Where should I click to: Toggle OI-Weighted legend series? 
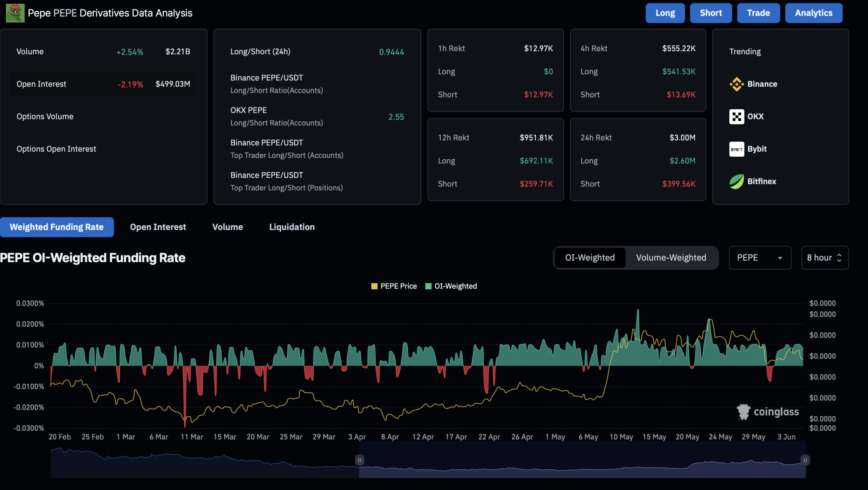pyautogui.click(x=451, y=286)
